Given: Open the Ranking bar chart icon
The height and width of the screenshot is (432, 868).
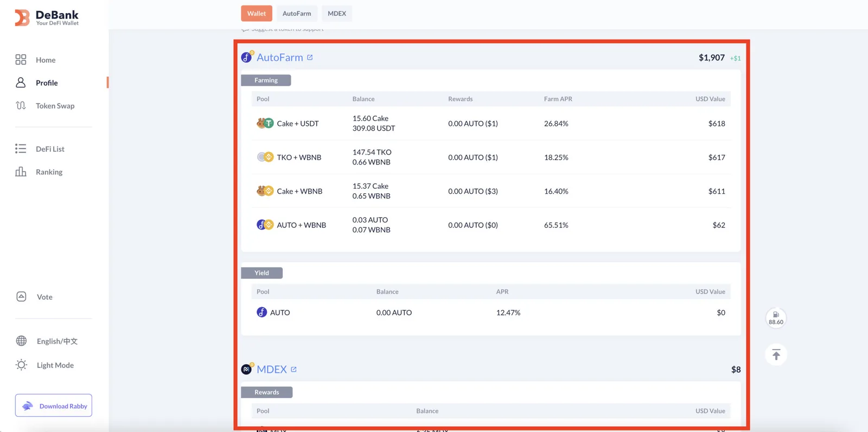Looking at the screenshot, I should click(21, 171).
